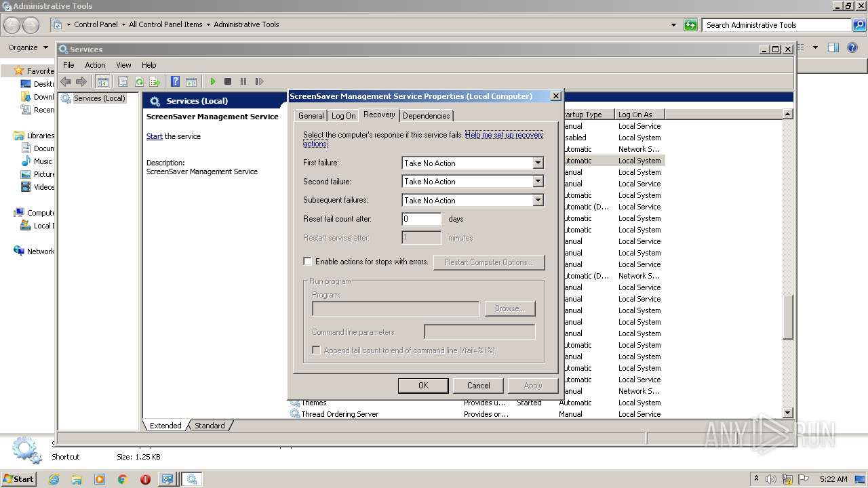The width and height of the screenshot is (868, 488).
Task: Switch to the Dependencies tab
Action: click(x=426, y=116)
